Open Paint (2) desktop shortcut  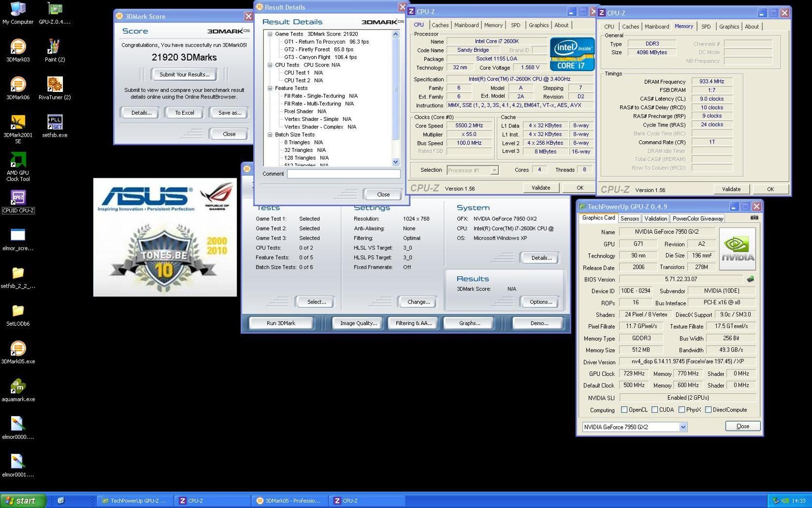coord(54,51)
